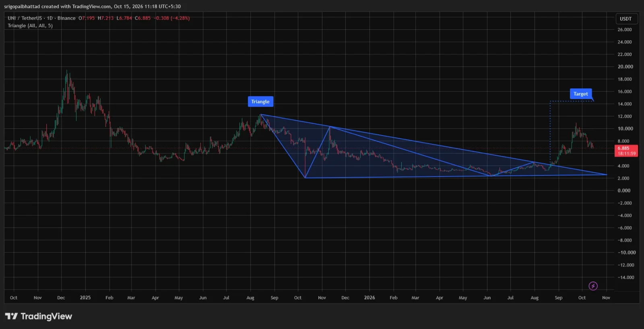Click the change value −0.308 (−4.28%)
The height and width of the screenshot is (329, 644).
171,18
